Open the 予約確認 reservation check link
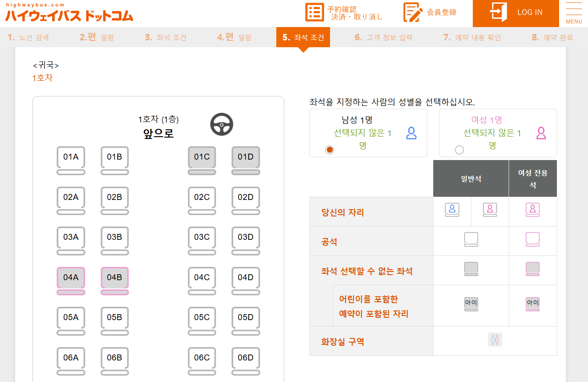The height and width of the screenshot is (382, 588). [x=344, y=13]
